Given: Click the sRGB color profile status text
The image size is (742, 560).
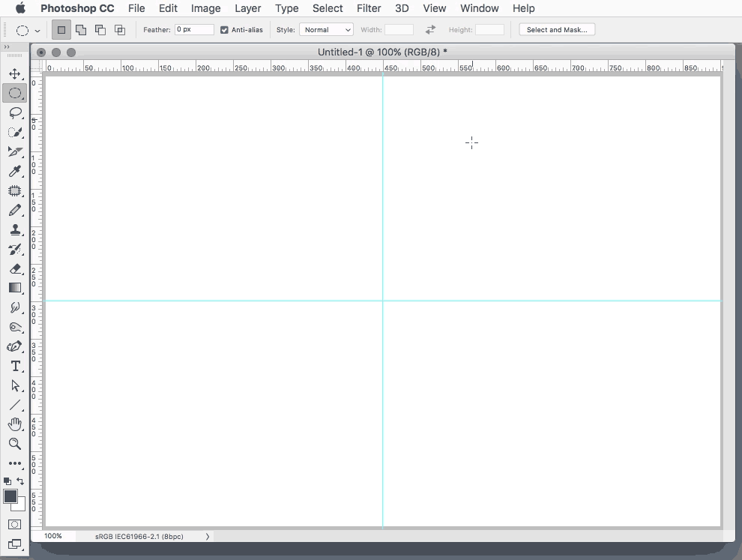Looking at the screenshot, I should coord(139,536).
